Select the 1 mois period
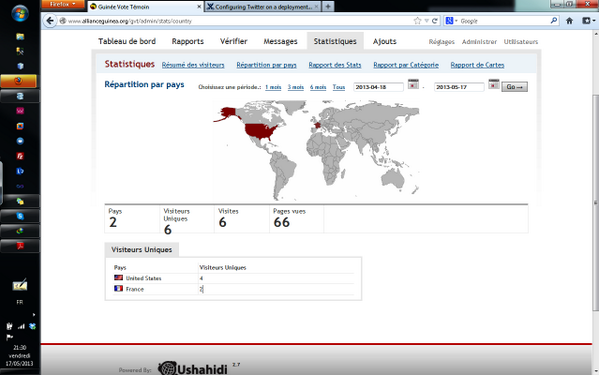Viewport: 599px width, 375px height. point(273,87)
